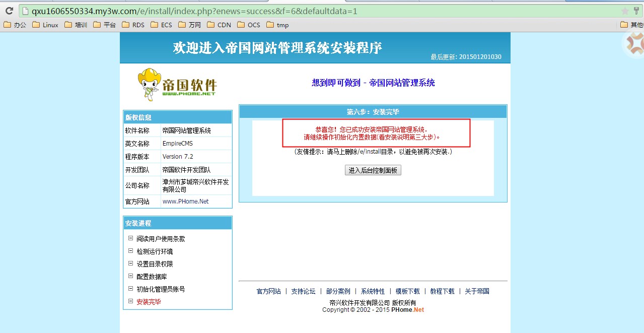Open the RDS bookmark folder
The height and width of the screenshot is (333, 644).
click(x=133, y=25)
